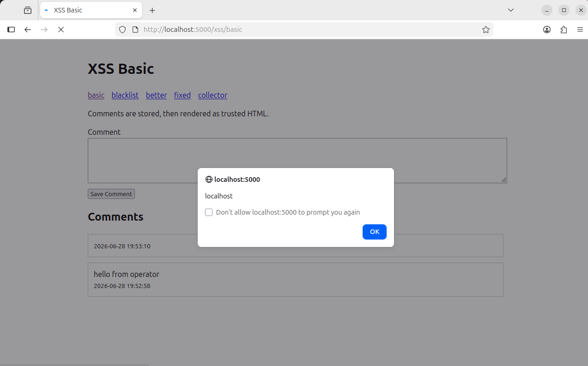Go back using the back arrow

[x=28, y=30]
